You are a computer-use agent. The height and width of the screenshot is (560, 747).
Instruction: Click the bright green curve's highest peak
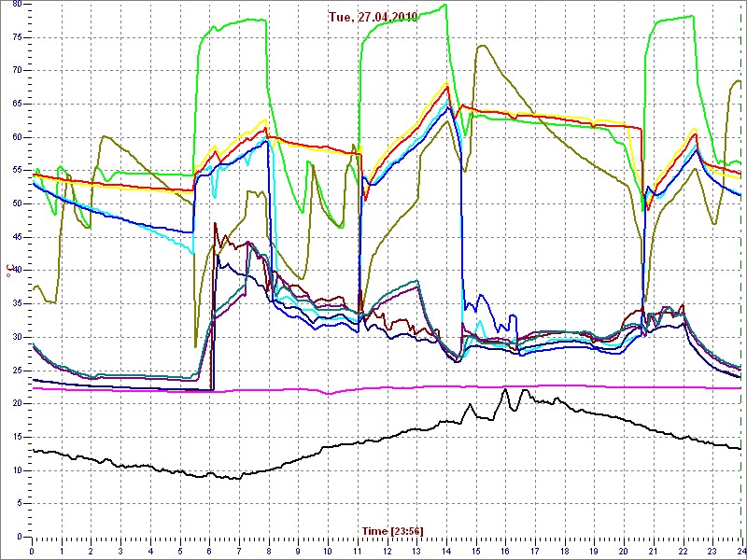coord(444,5)
